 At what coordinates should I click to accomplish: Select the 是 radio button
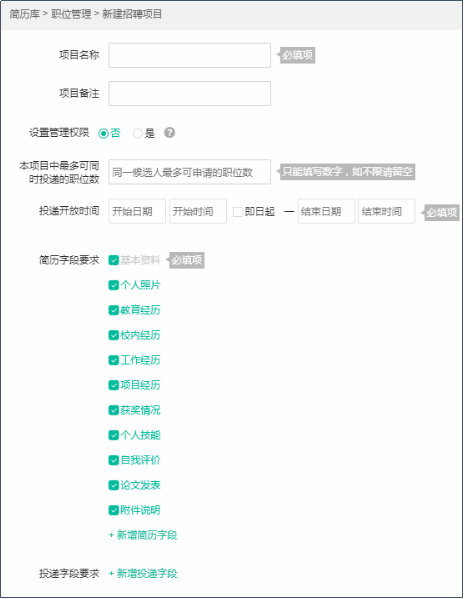137,133
